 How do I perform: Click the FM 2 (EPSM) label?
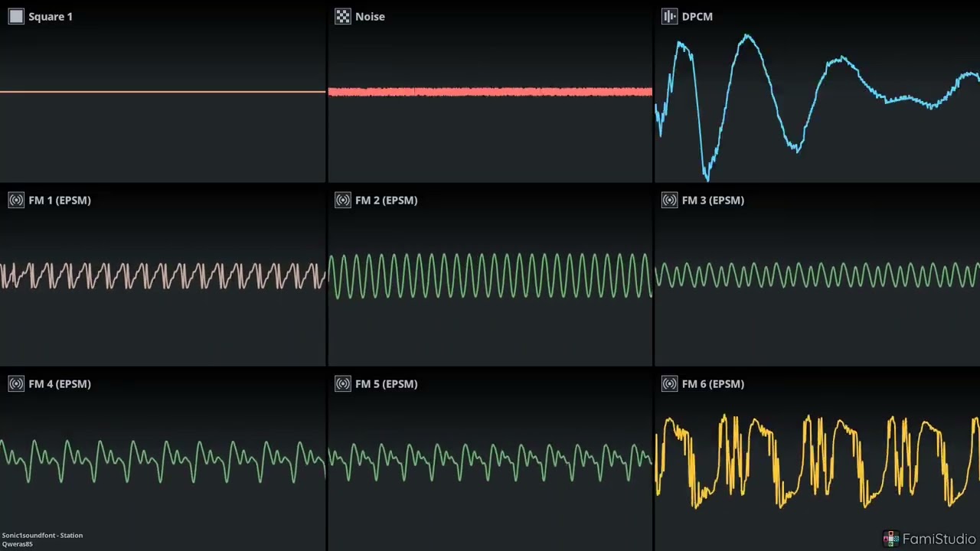click(387, 200)
